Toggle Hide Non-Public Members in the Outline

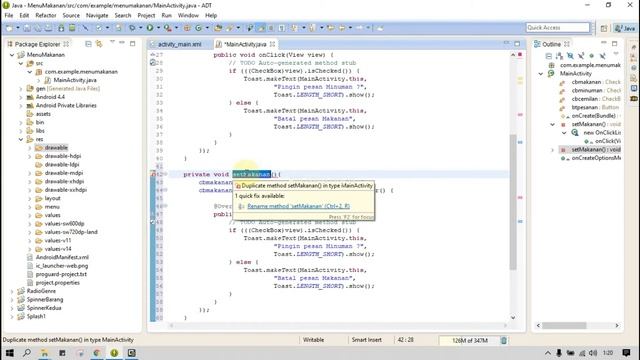coord(591,56)
